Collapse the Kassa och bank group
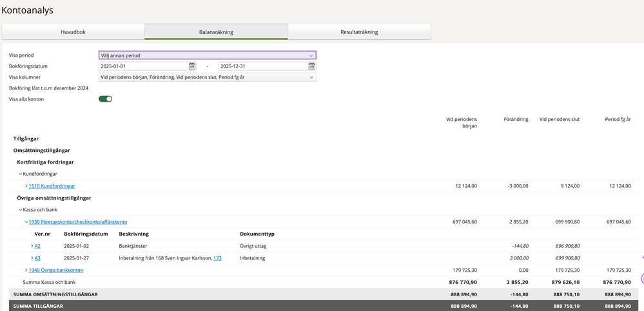 coord(21,210)
